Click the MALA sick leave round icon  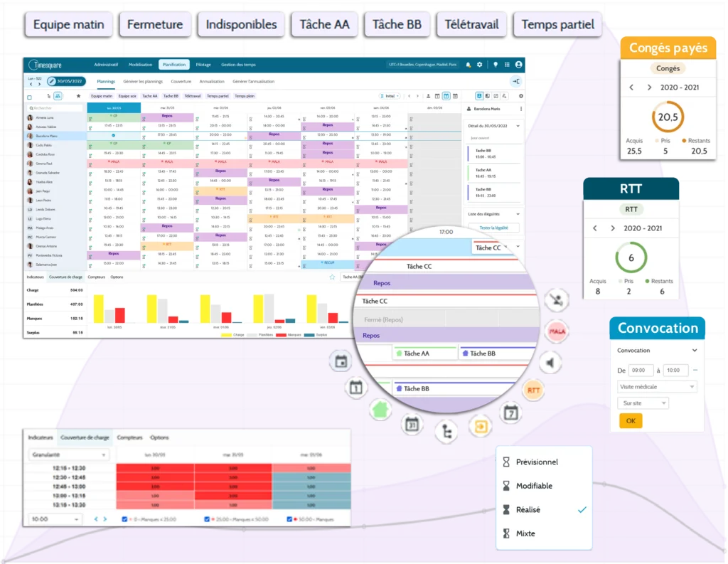(x=557, y=331)
